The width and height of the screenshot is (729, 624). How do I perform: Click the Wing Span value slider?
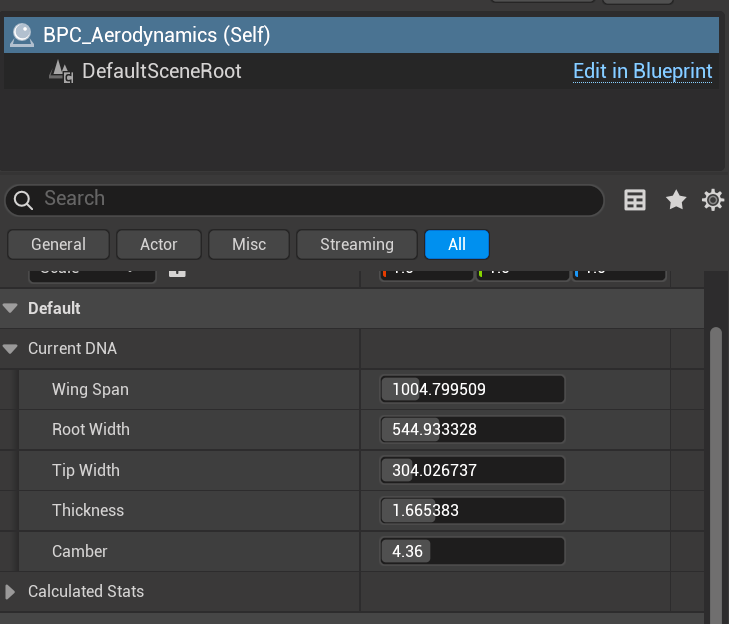tap(472, 389)
